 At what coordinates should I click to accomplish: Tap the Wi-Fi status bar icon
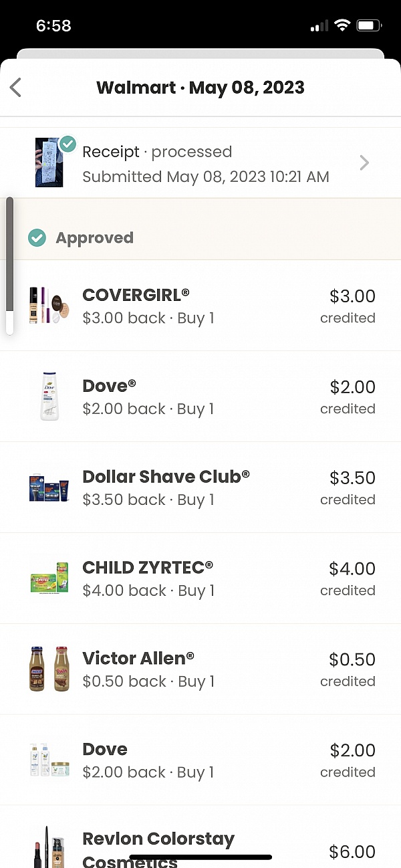click(x=342, y=26)
